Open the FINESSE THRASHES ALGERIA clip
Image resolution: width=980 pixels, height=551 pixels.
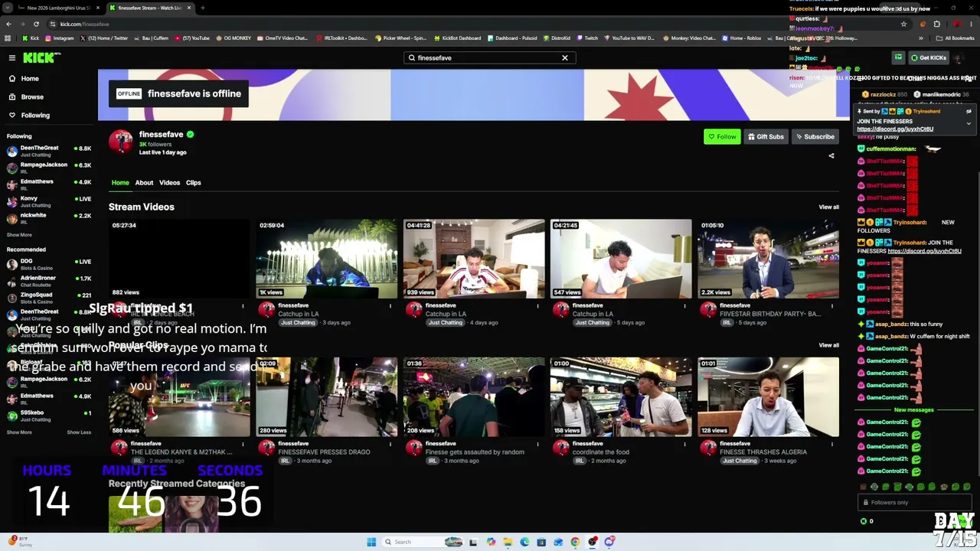[x=768, y=396]
